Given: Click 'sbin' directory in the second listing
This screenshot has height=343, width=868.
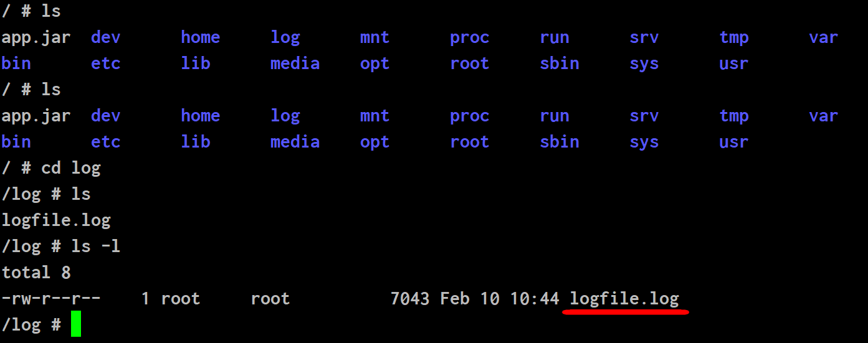Looking at the screenshot, I should (560, 142).
